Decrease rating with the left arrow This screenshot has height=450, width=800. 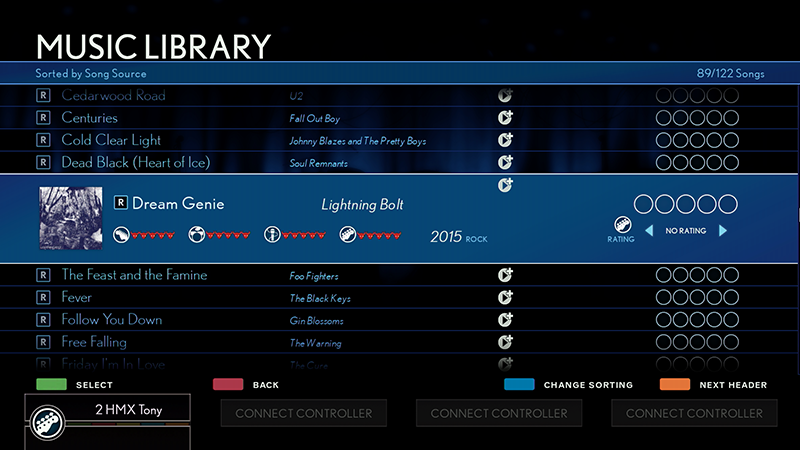click(648, 231)
